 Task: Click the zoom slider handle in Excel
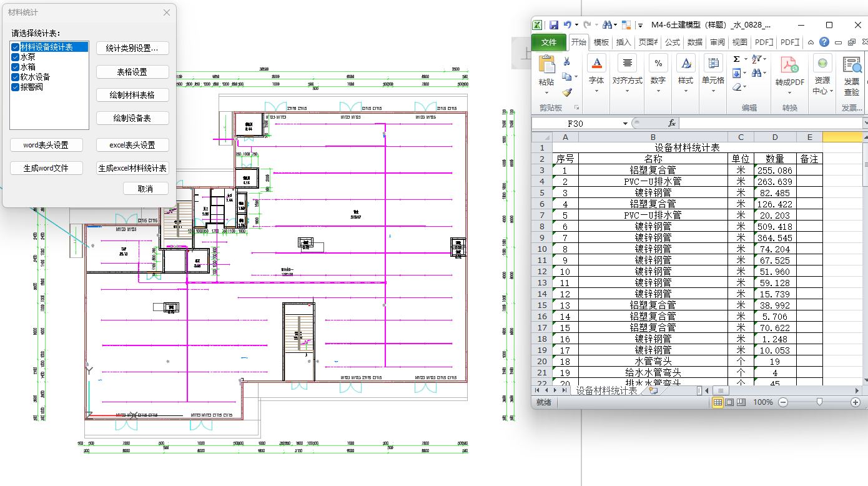819,403
